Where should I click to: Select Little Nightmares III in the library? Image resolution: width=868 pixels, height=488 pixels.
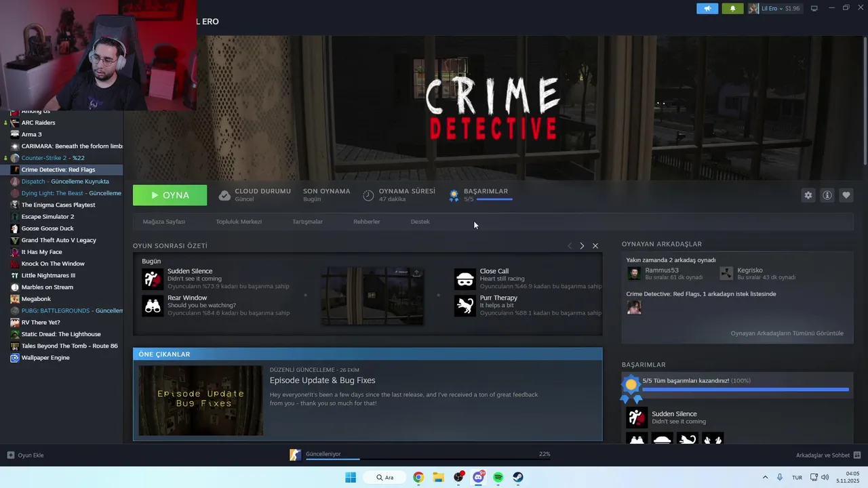click(62, 275)
